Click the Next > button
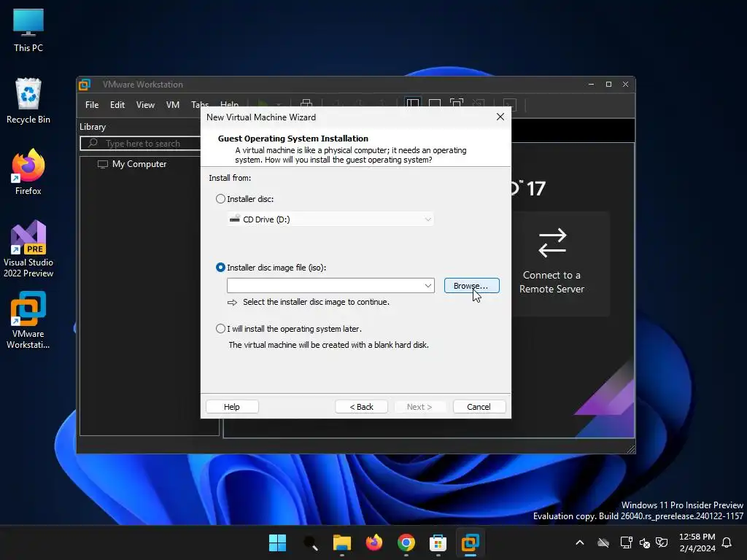The image size is (747, 560). pyautogui.click(x=419, y=407)
